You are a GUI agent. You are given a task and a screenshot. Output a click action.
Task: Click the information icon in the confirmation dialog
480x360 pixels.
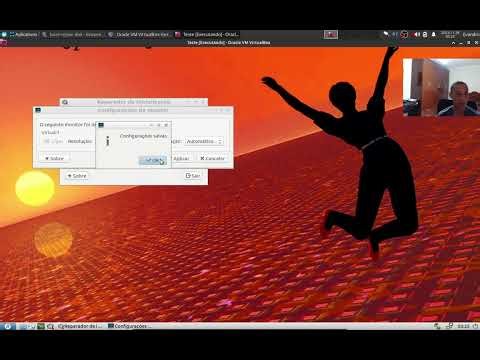(107, 141)
